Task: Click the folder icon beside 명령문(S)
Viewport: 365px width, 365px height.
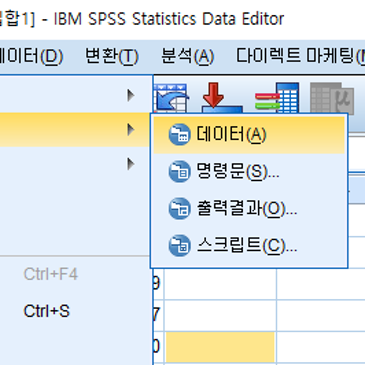Action: point(179,172)
